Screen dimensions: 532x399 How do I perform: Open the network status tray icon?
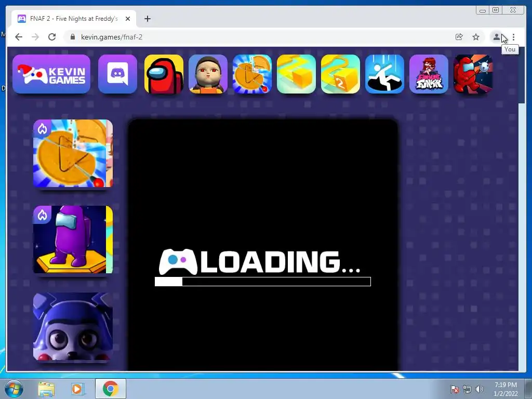(467, 389)
